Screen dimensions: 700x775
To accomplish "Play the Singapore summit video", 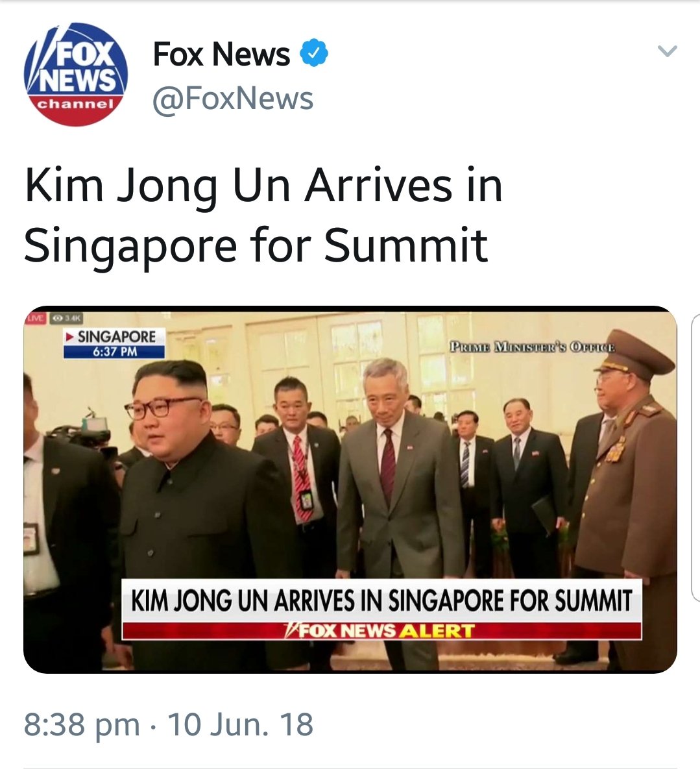I will coord(350,489).
